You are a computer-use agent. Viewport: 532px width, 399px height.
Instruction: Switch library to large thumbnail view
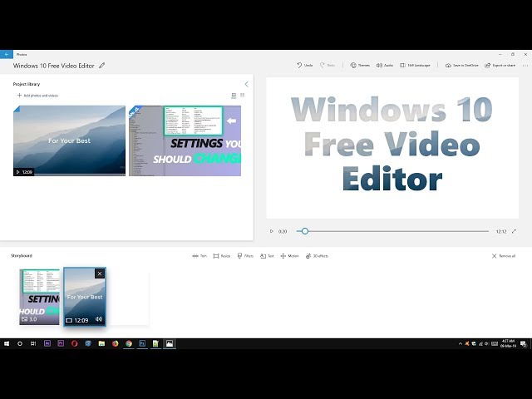point(234,96)
